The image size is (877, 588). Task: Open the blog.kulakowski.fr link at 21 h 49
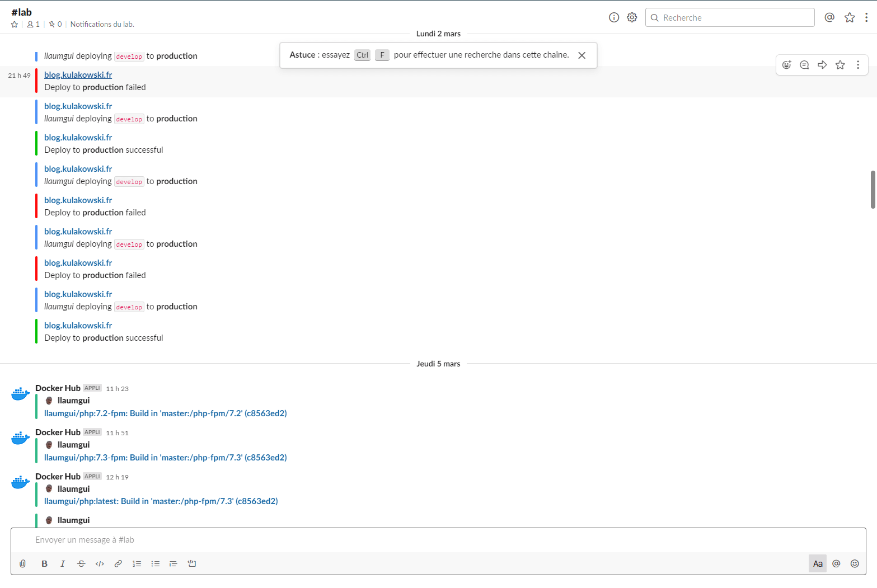78,75
